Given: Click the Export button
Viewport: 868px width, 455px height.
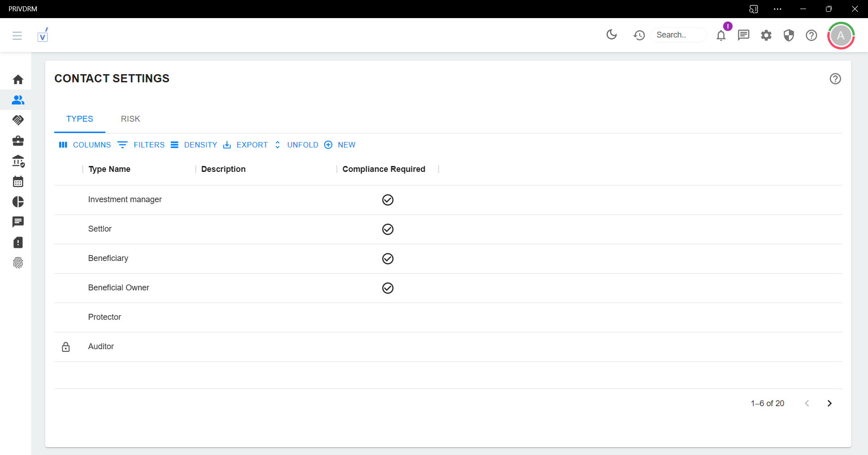Looking at the screenshot, I should coord(245,145).
